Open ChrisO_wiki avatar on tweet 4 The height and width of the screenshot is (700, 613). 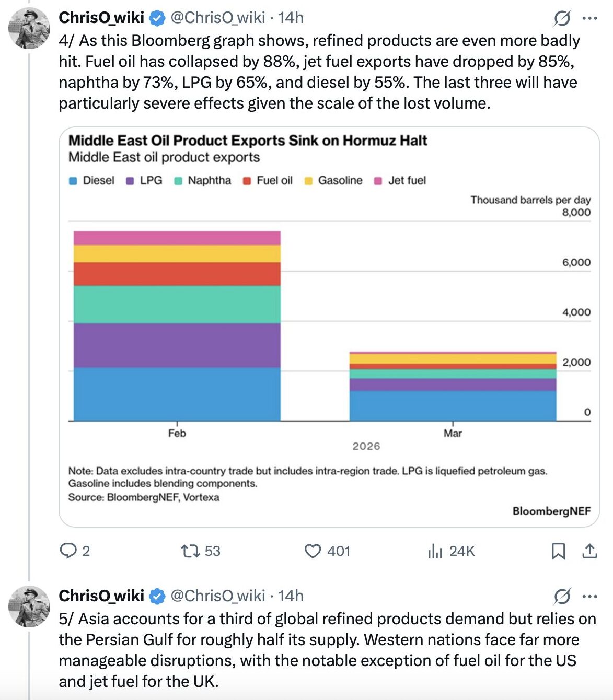pyautogui.click(x=29, y=28)
